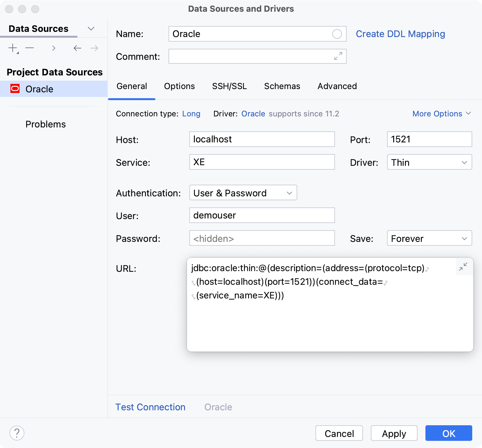Apply the connection settings
This screenshot has height=448, width=482.
394,433
